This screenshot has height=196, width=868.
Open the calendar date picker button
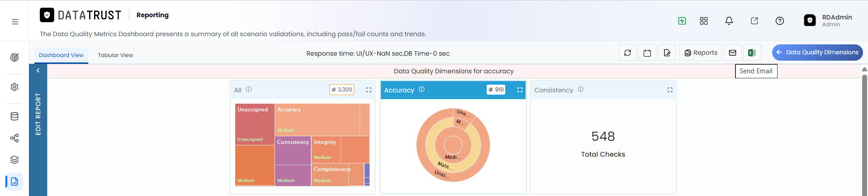pyautogui.click(x=647, y=53)
